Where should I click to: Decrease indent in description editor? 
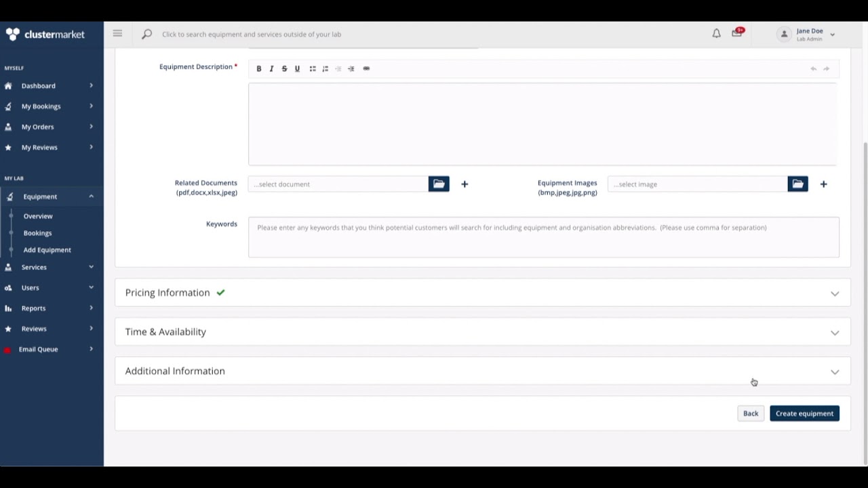(x=338, y=68)
